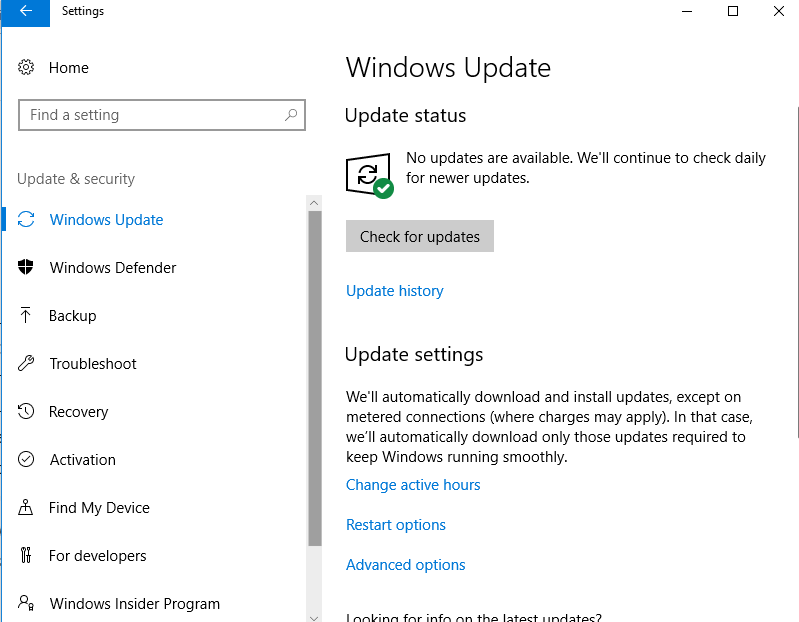Click the No updates are available message
Viewport: 799px width, 622px height.
[586, 168]
